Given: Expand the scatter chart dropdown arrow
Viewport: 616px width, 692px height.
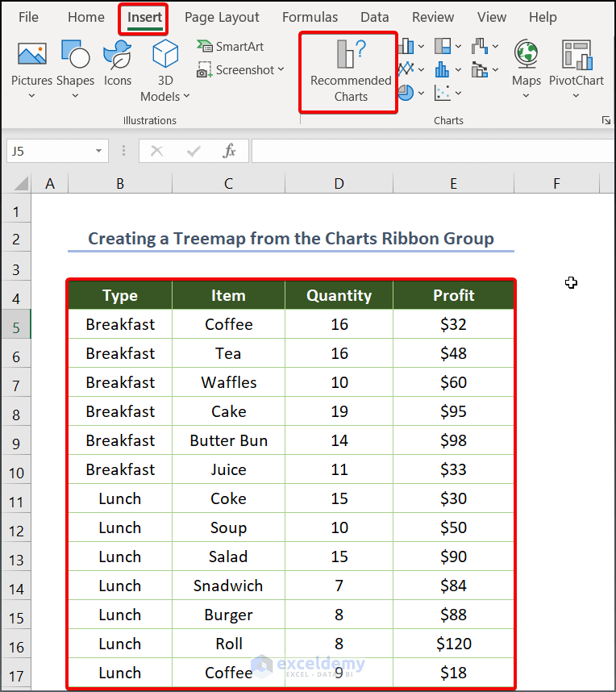Looking at the screenshot, I should coord(459,93).
